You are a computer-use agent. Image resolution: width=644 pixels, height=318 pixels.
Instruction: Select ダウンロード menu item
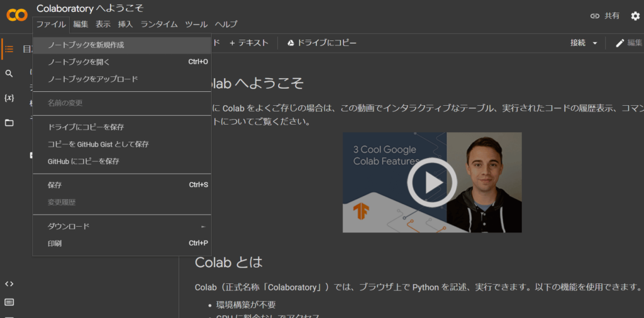pyautogui.click(x=122, y=227)
